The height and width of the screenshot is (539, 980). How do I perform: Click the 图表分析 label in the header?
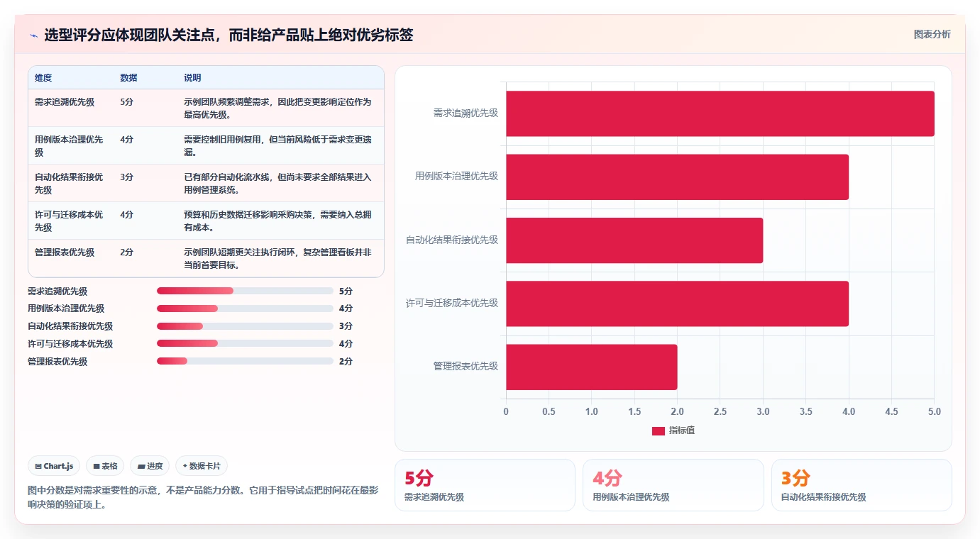tap(932, 34)
